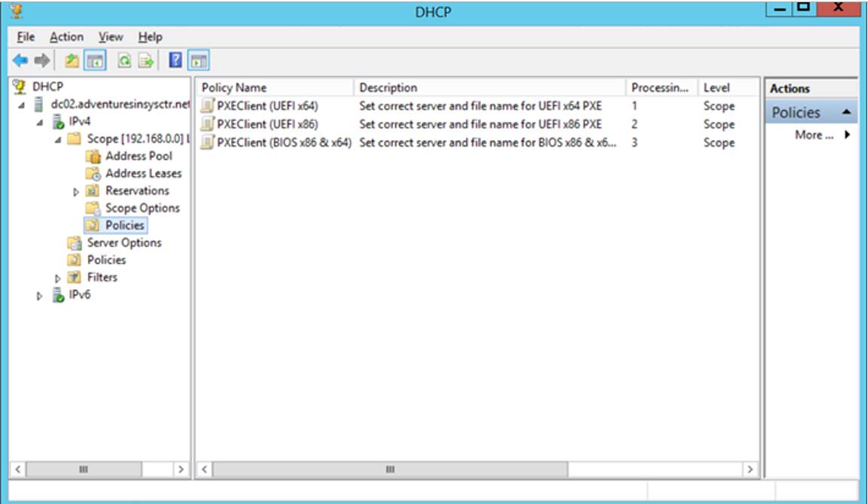Open the More Actions submenu arrow
Image resolution: width=868 pixels, height=504 pixels.
(847, 135)
